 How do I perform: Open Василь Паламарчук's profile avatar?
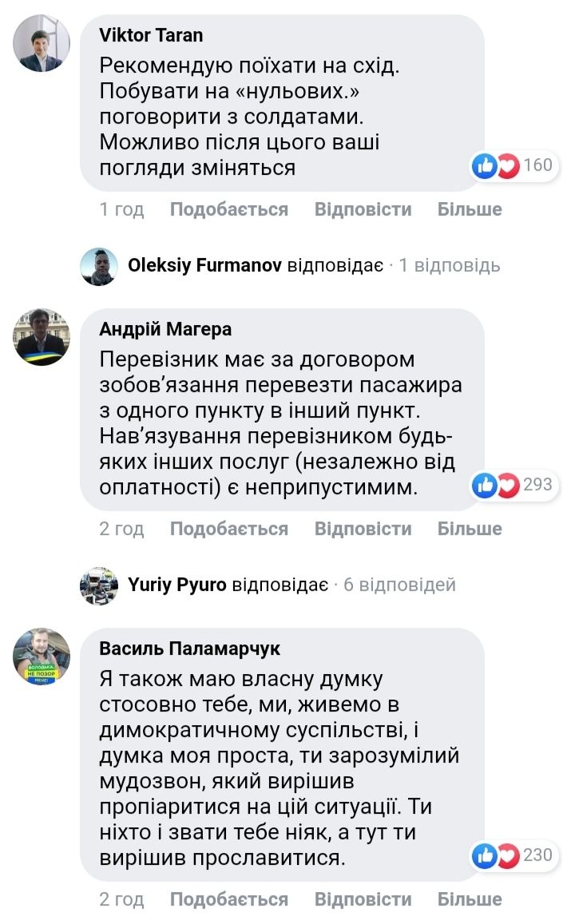tap(42, 656)
